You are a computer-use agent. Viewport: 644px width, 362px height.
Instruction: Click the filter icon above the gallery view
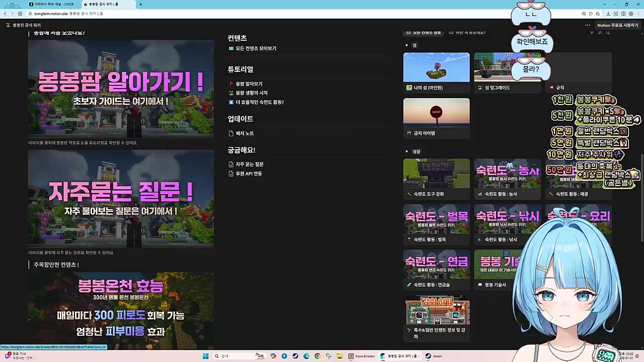(592, 32)
